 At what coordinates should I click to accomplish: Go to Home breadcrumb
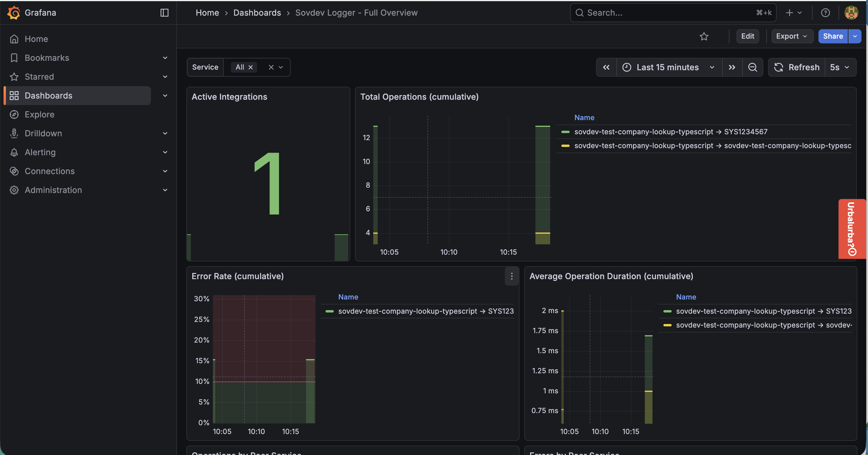(207, 13)
